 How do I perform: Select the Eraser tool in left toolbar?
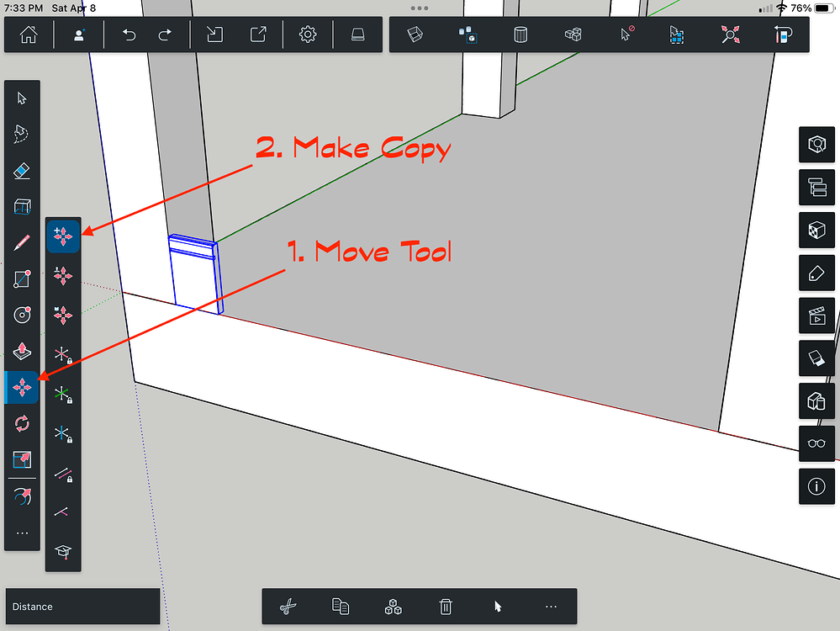[21, 171]
